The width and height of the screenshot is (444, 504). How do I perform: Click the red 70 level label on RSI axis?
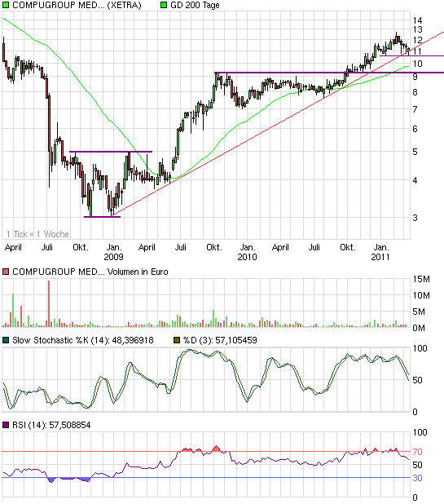(417, 452)
